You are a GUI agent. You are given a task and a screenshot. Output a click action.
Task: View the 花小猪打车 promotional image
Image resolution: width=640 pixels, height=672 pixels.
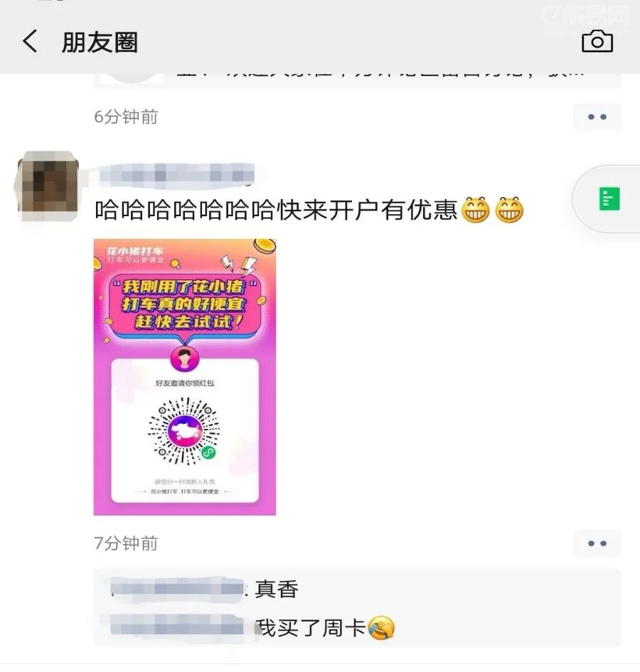coord(185,377)
